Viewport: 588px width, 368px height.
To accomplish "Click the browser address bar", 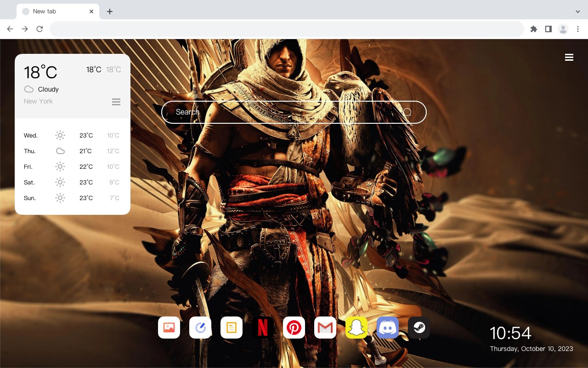I will click(287, 29).
